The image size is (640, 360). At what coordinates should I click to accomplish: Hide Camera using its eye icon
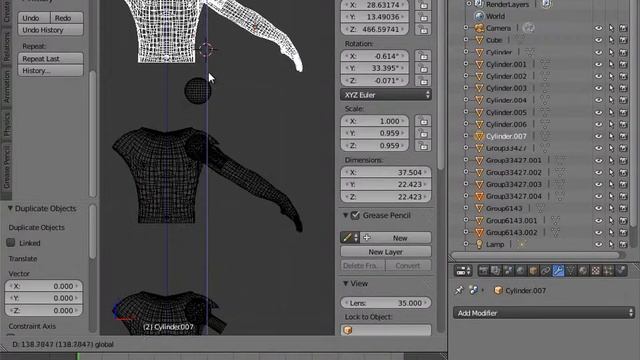[598, 28]
